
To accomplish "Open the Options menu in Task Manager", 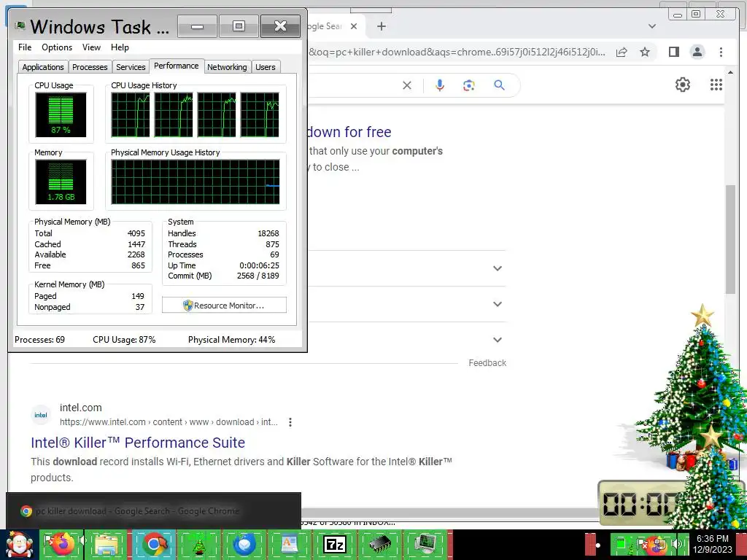I will (x=57, y=47).
